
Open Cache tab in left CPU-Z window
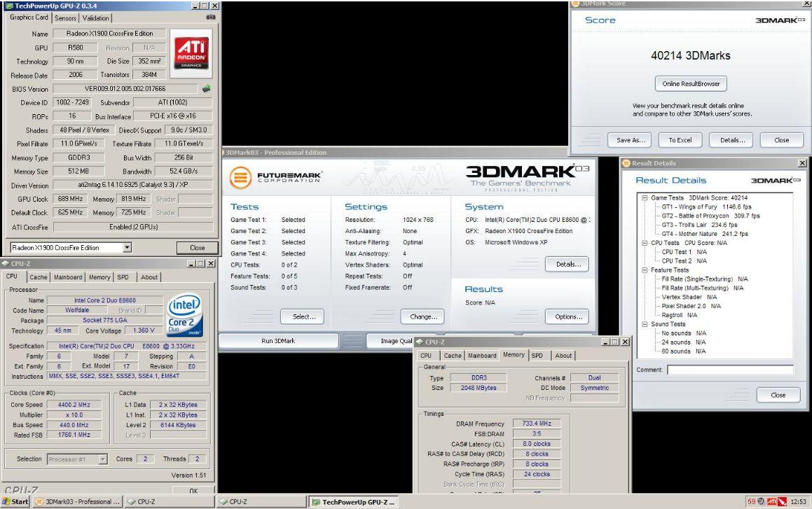[x=39, y=277]
